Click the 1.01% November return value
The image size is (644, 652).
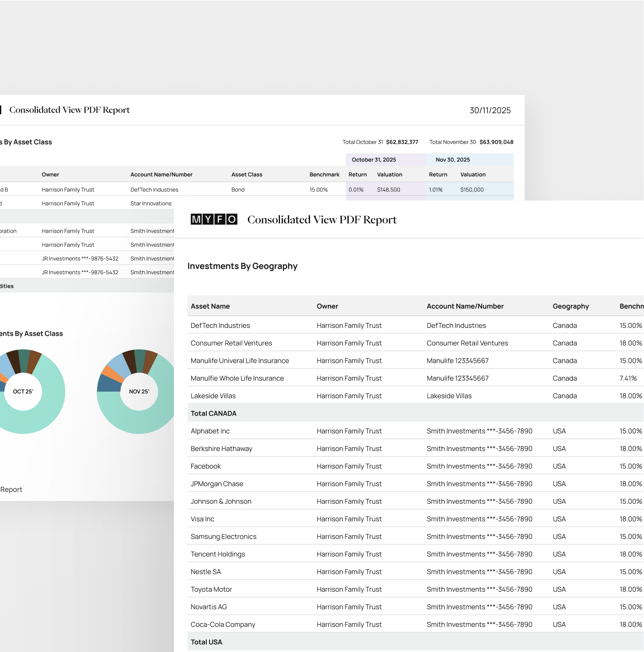click(436, 190)
